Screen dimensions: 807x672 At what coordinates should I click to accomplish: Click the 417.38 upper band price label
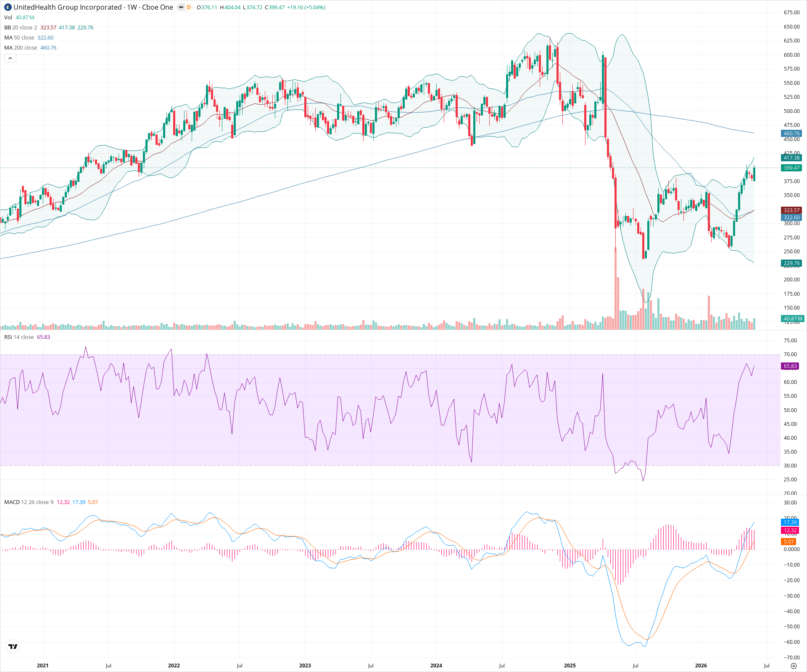coord(791,158)
